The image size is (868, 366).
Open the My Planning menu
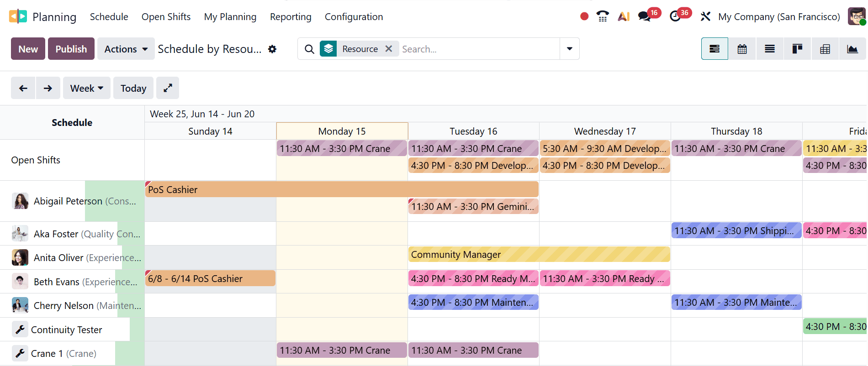point(230,16)
